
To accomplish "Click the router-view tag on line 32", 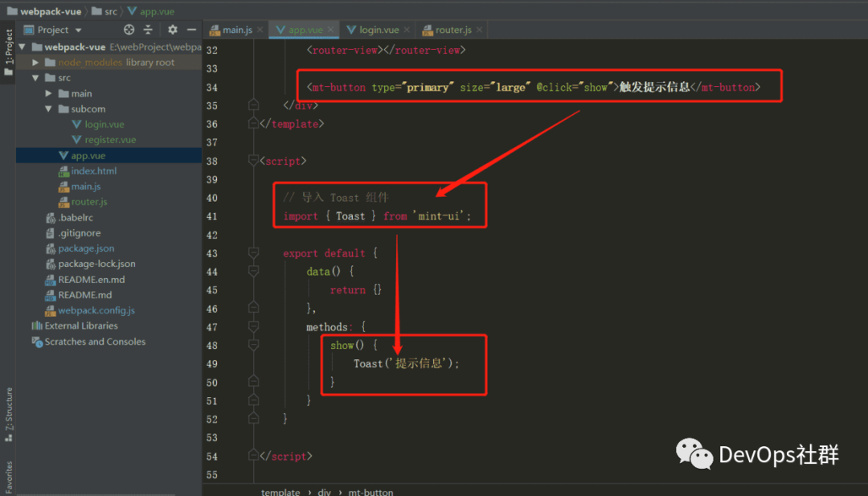I will pos(386,50).
